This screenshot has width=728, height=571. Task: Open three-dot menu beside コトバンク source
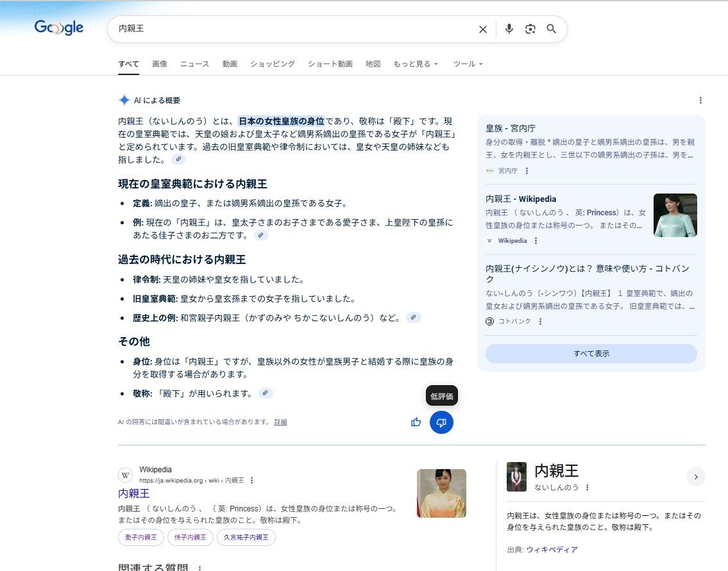[x=540, y=322]
